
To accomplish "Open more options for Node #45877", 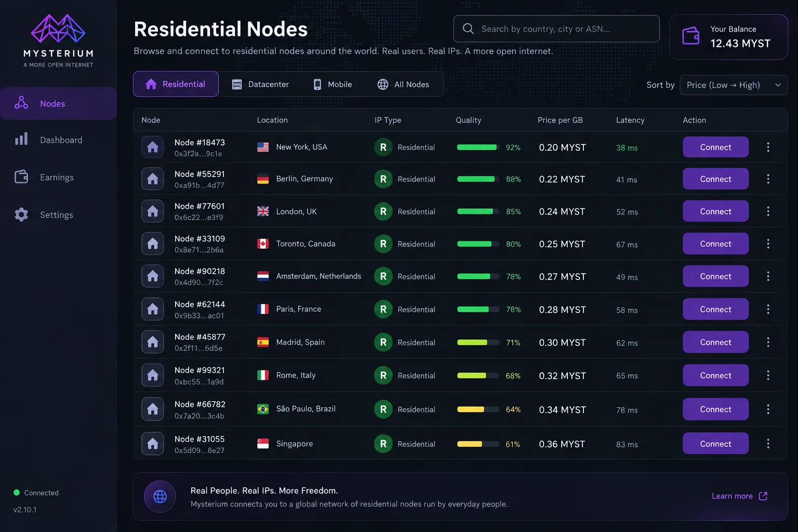I will [768, 342].
